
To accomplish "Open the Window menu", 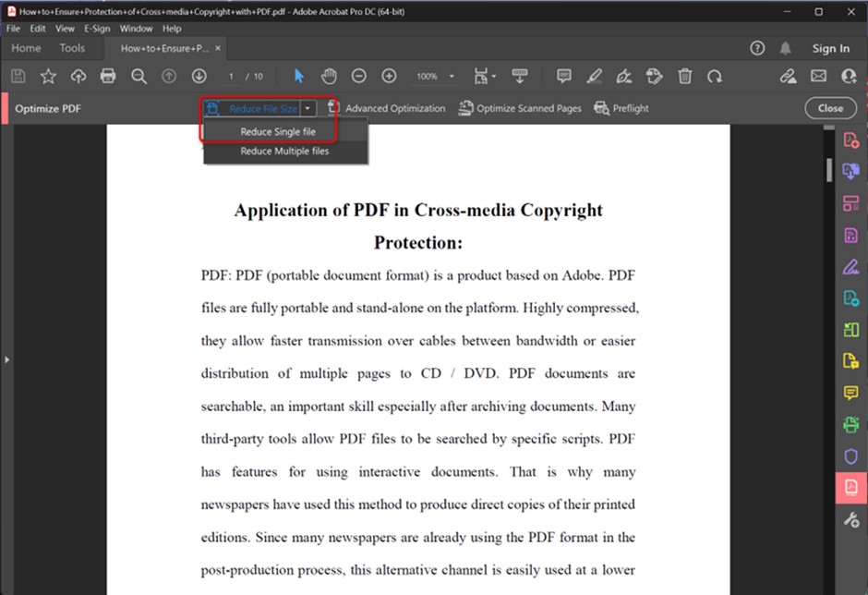I will pos(136,28).
